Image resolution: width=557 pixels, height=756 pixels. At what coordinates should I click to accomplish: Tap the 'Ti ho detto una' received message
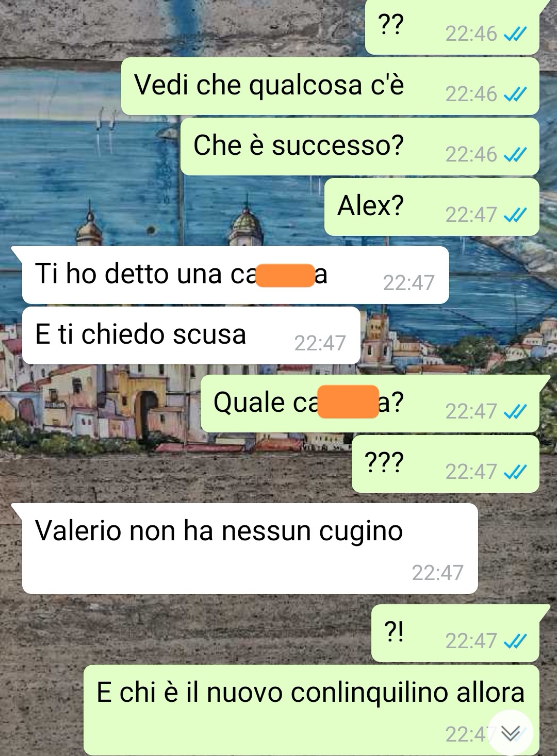point(235,275)
